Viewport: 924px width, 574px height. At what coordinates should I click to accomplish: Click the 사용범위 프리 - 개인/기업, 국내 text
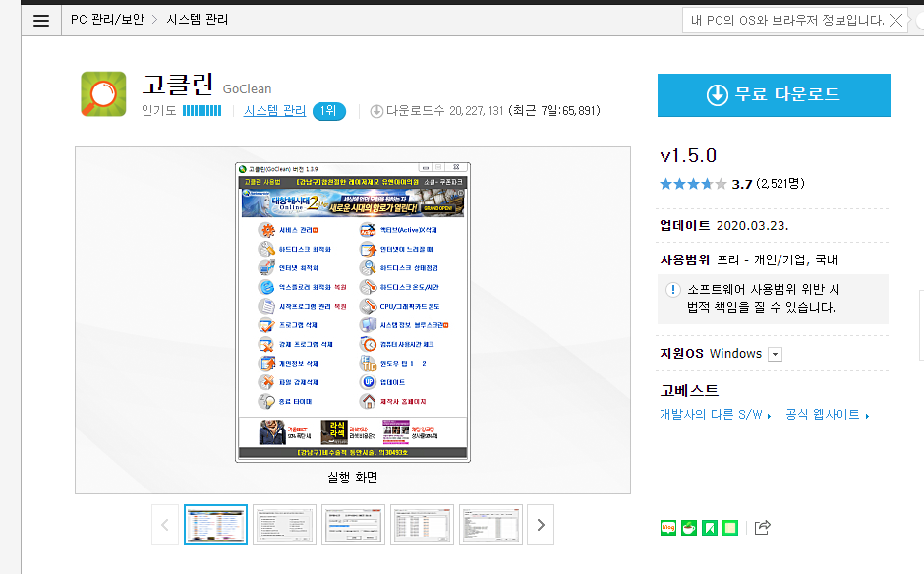click(748, 259)
